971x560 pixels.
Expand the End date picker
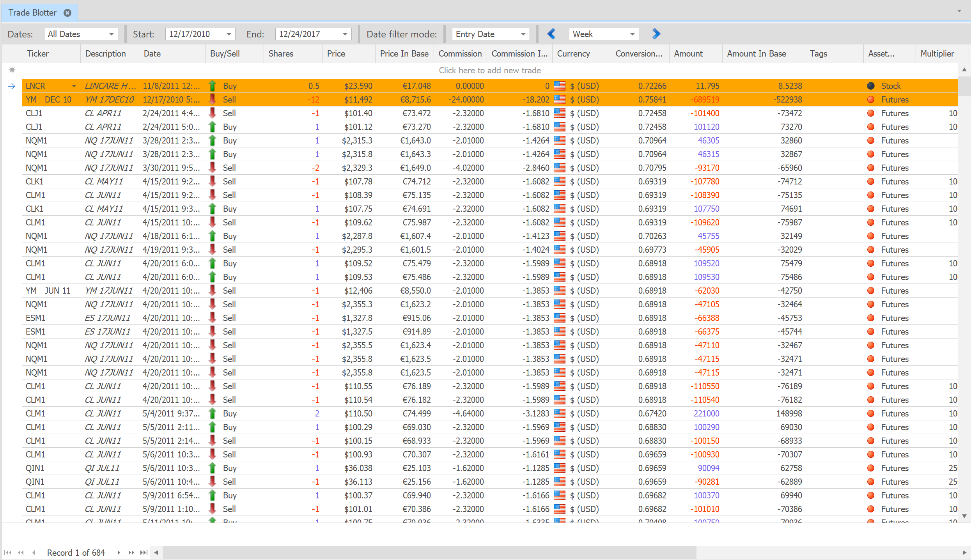[345, 34]
